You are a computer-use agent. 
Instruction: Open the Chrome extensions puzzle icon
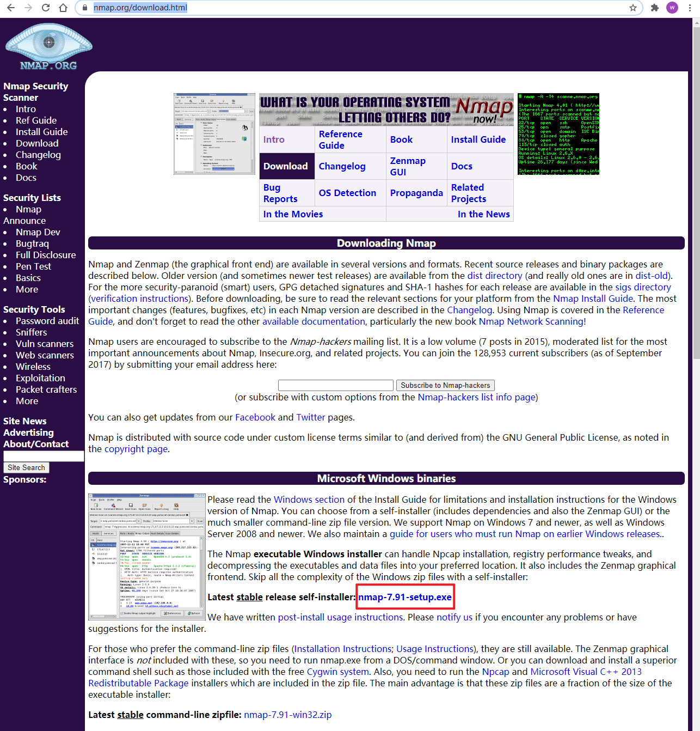pos(655,8)
